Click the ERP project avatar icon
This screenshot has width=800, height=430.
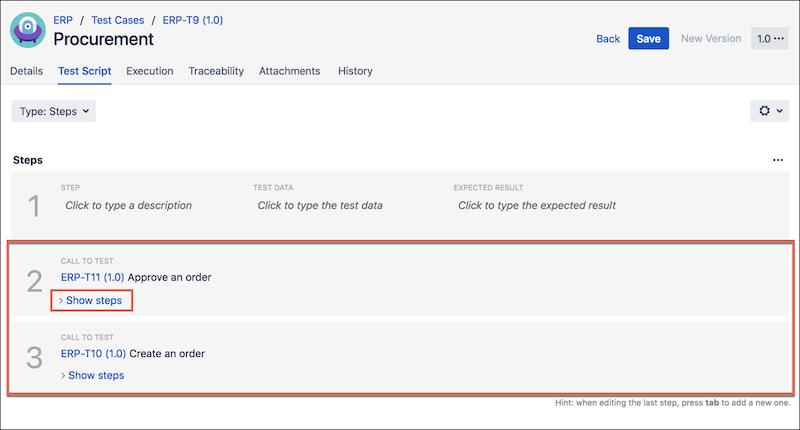[x=30, y=29]
